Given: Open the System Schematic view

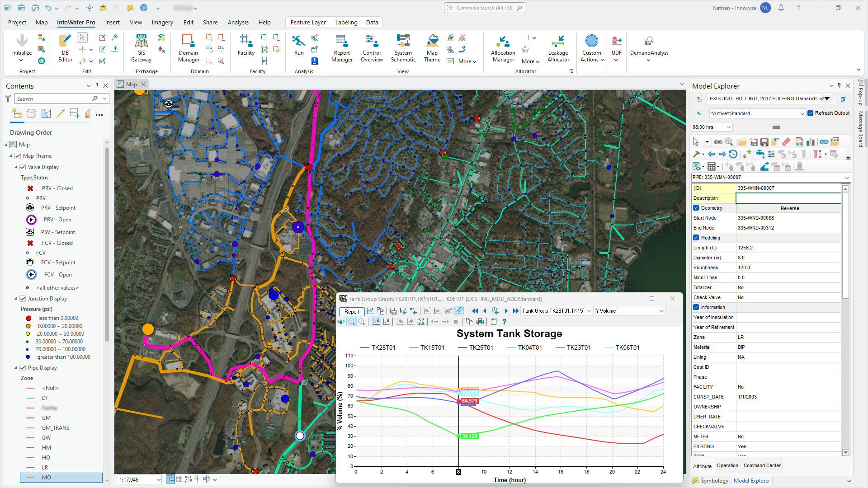Looking at the screenshot, I should (403, 47).
